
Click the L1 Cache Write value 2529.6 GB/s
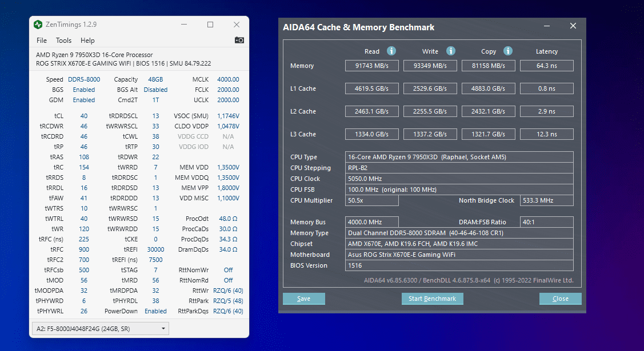coord(430,88)
